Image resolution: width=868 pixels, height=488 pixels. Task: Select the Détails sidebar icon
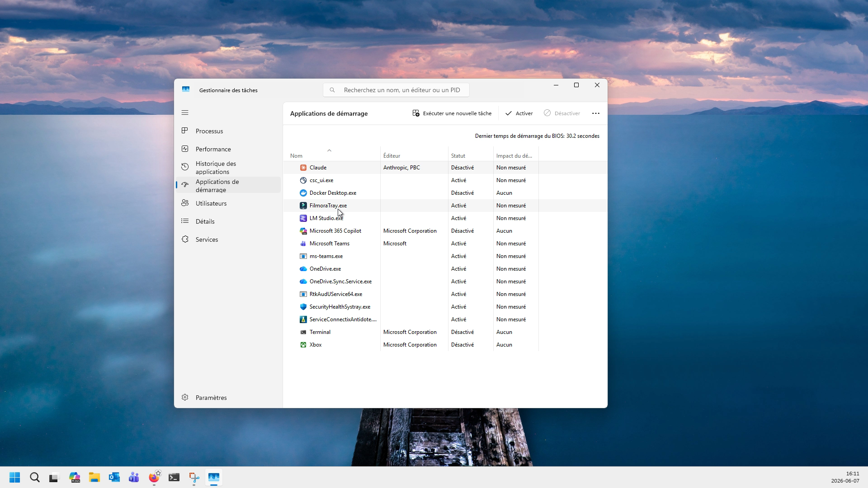tap(185, 221)
